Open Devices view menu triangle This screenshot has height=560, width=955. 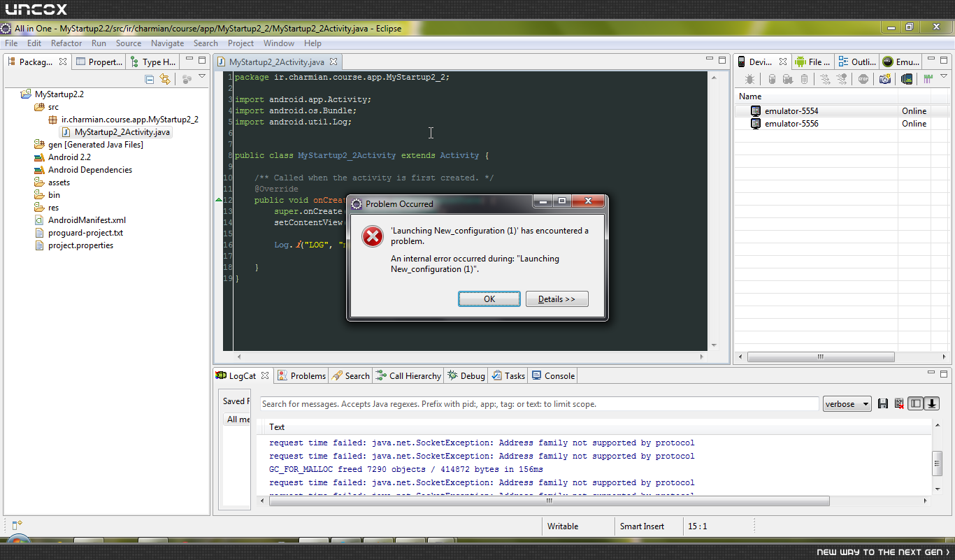click(x=944, y=77)
